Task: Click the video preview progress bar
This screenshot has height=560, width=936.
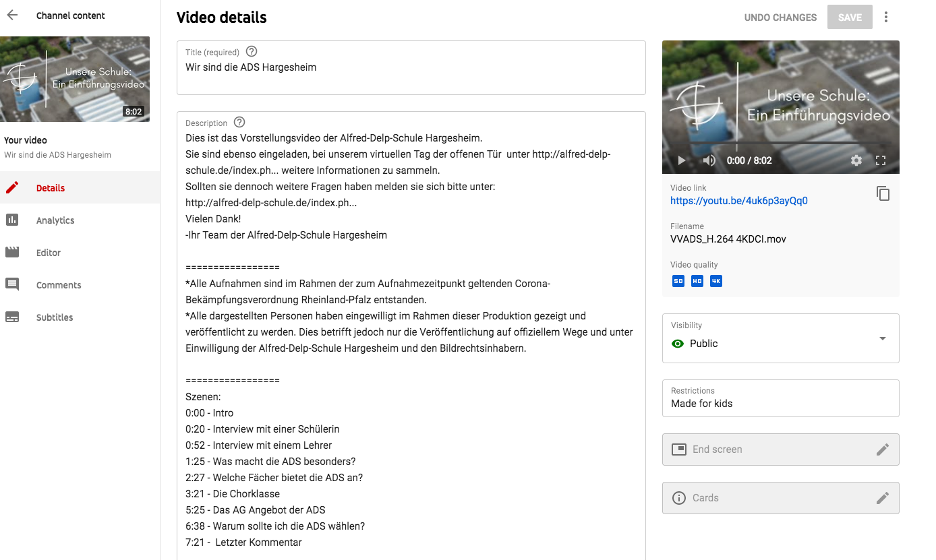Action: click(x=781, y=143)
